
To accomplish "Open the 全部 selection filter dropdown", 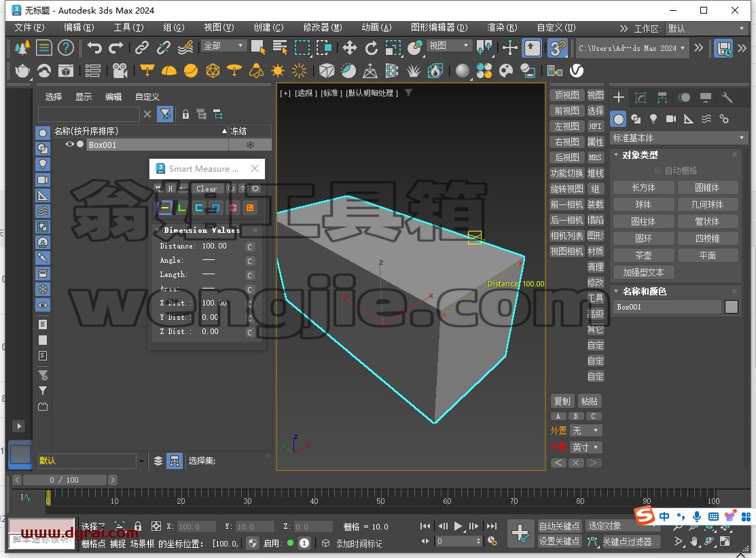I will (223, 45).
